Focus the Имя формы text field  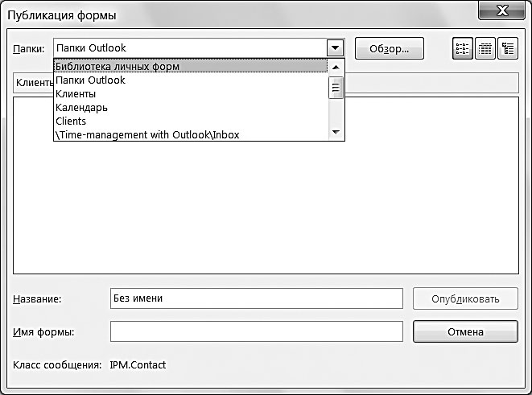point(257,331)
